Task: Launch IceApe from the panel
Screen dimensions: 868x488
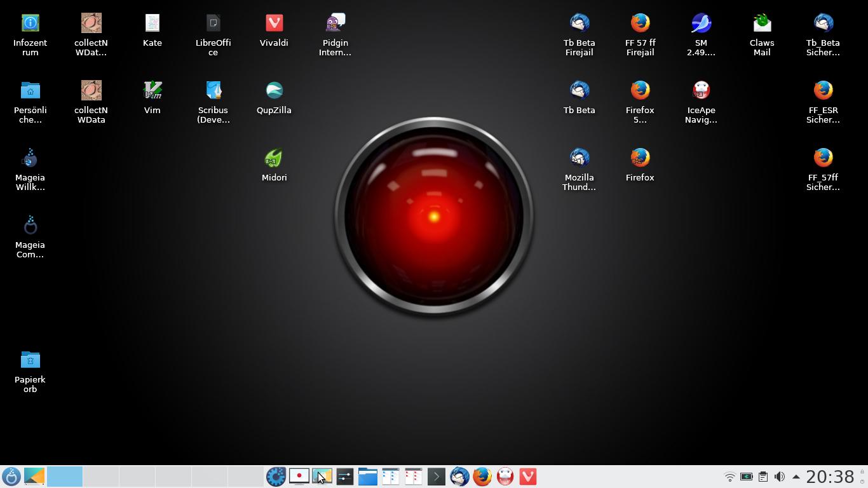Action: pos(505,477)
